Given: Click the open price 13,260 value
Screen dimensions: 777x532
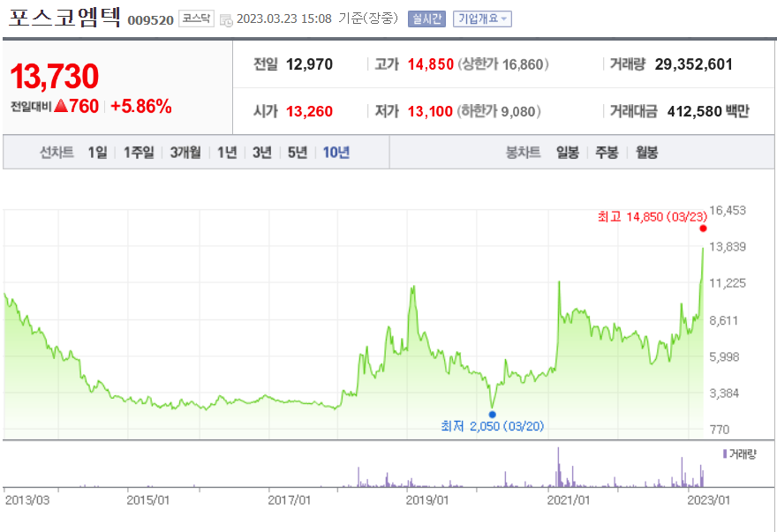Looking at the screenshot, I should coord(310,111).
